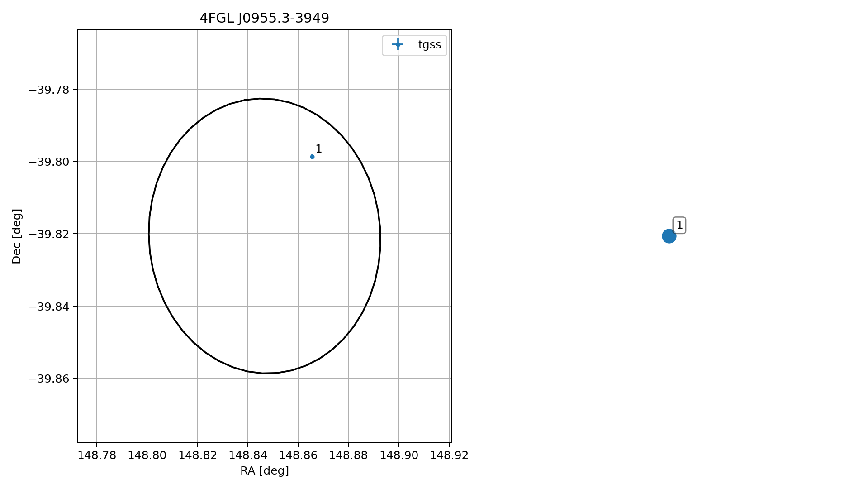Click the tgss legend text
Screen dimensions: 868x489
click(430, 45)
